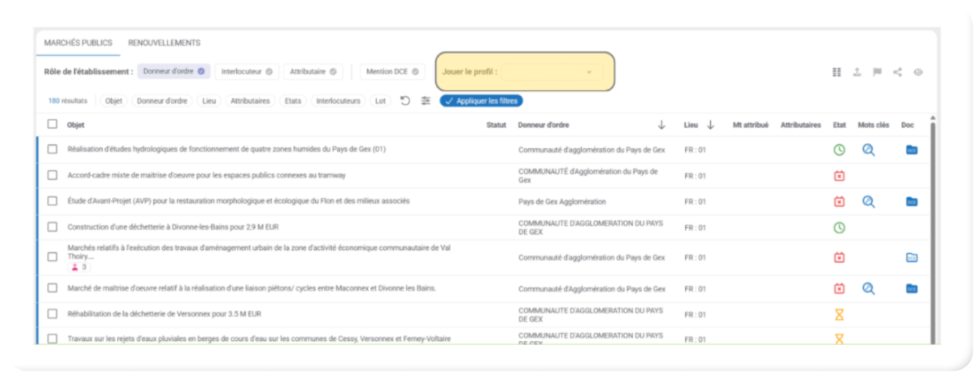980x378 pixels.
Task: Enable the Attributaire role filter chip
Action: 313,72
